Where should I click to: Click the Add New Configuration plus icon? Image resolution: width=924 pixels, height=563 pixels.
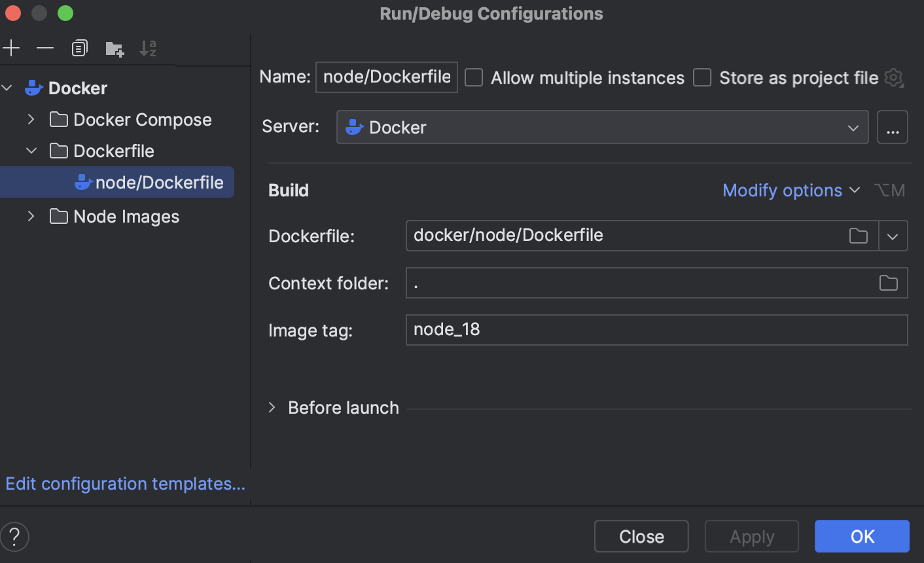pos(12,48)
